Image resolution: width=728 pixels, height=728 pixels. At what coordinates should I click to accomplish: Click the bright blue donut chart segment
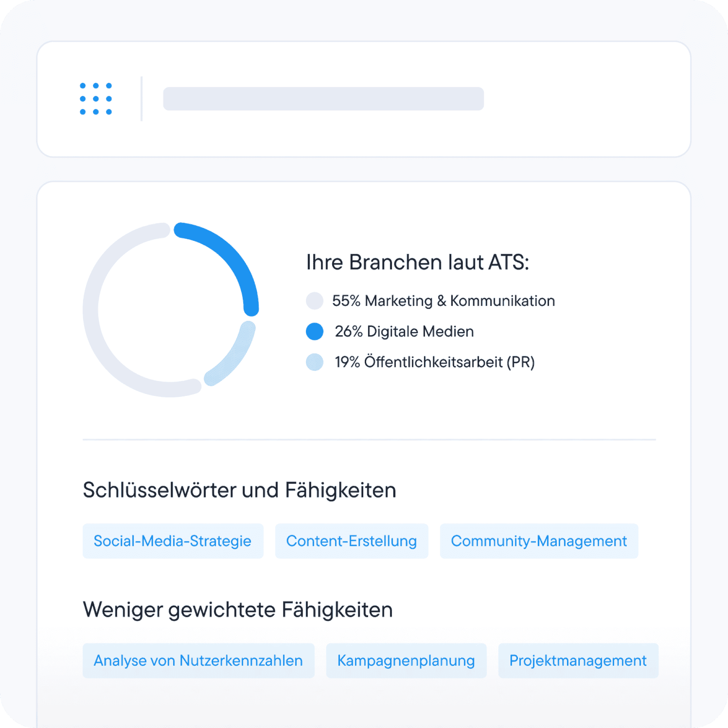[x=229, y=254]
